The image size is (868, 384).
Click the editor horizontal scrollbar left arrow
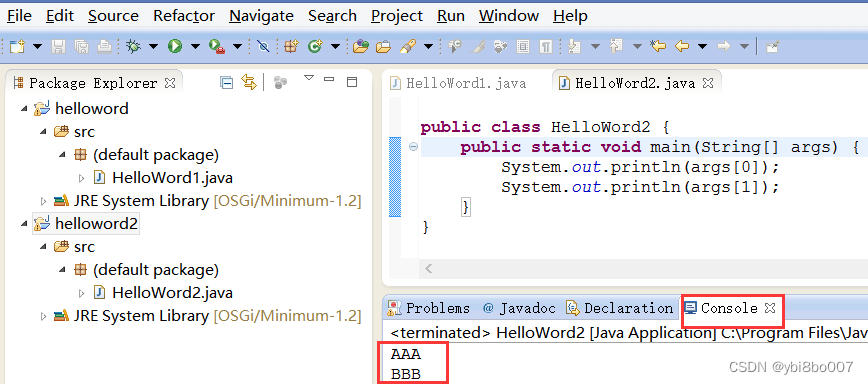[428, 269]
